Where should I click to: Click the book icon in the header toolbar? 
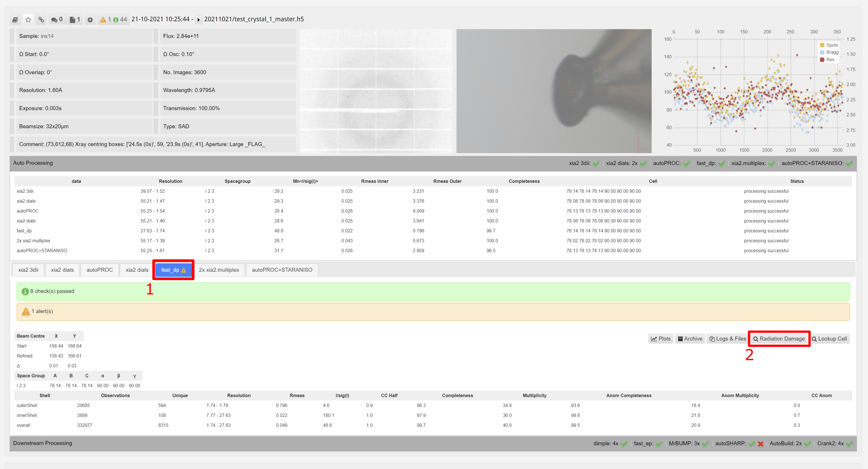[x=15, y=20]
